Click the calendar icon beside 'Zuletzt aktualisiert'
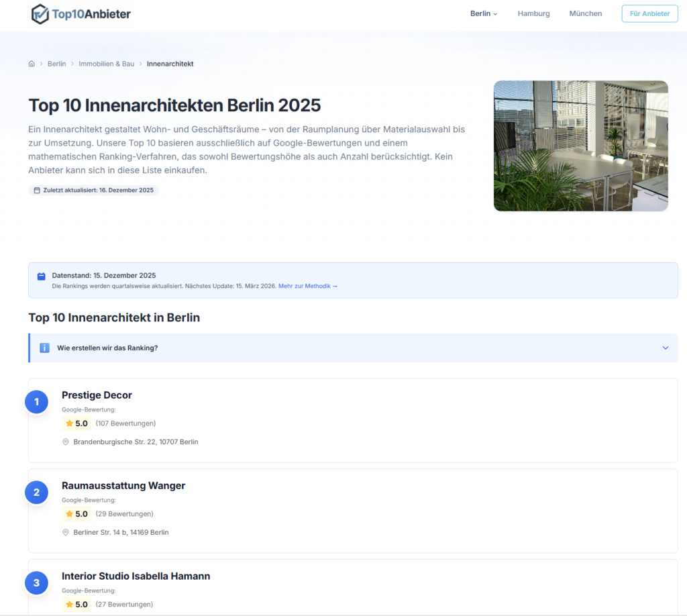Screen dimensions: 687x616 (x=36, y=190)
